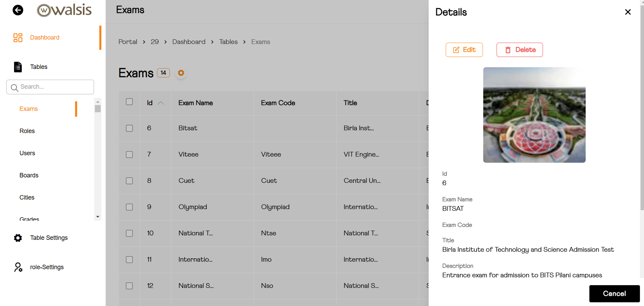Viewport: 644px width, 306px height.
Task: Click the Owalsis logo
Action: tap(64, 10)
